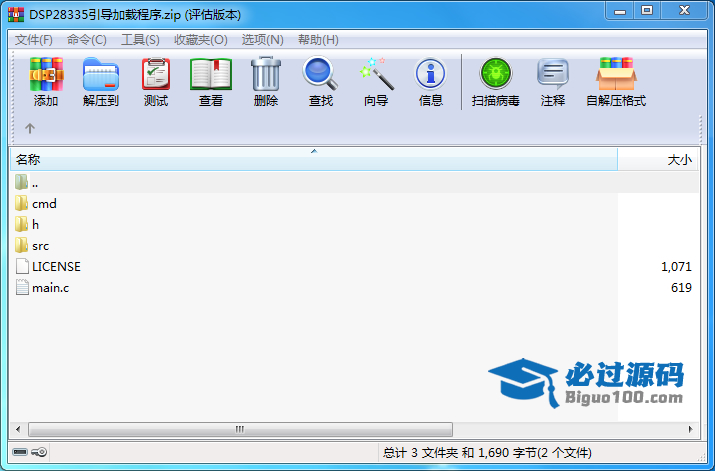
Task: Show archive 信息 (Info) icon
Action: tap(431, 73)
